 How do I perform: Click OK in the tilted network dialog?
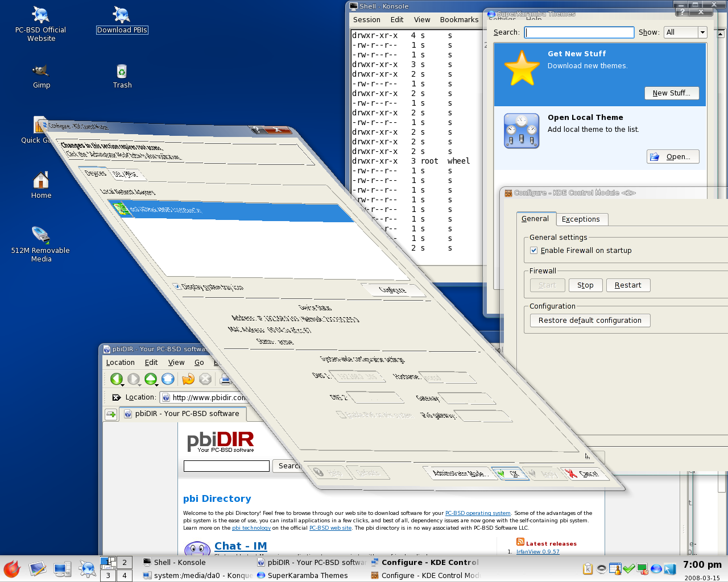[x=510, y=473]
